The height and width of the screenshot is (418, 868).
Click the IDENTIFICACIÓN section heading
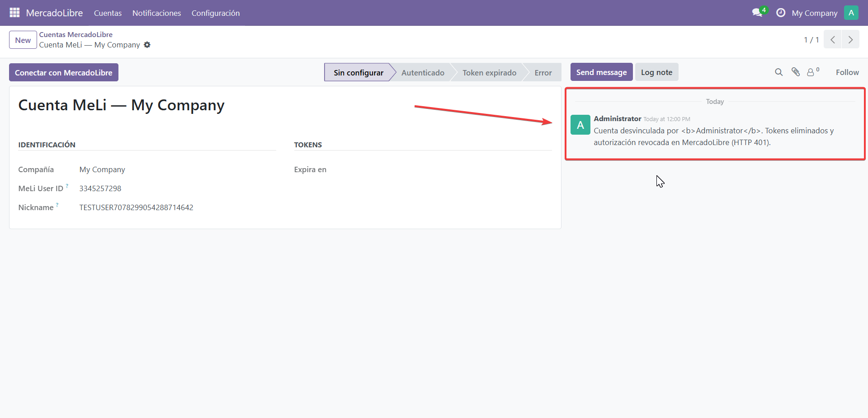pyautogui.click(x=47, y=145)
